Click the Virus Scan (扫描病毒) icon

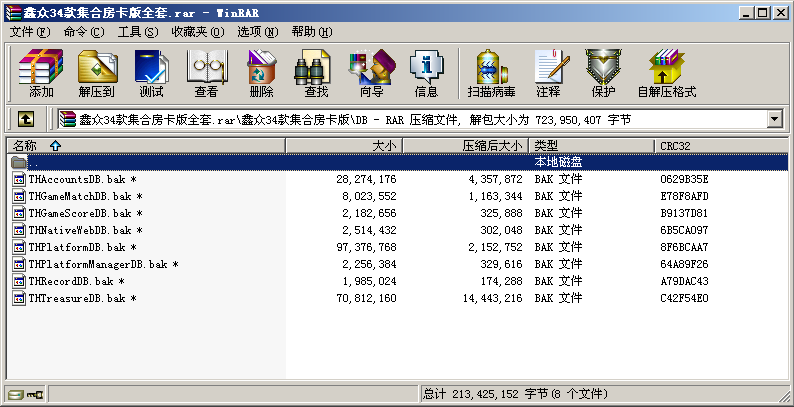click(x=491, y=74)
